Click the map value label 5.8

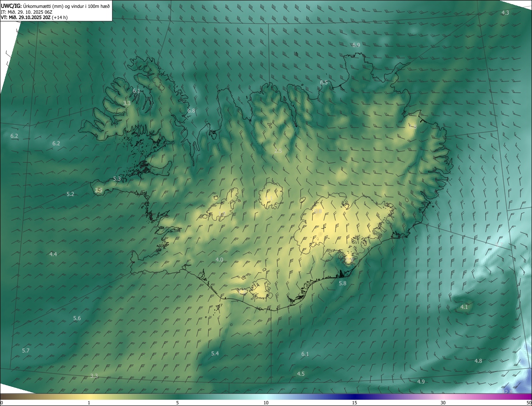point(342,283)
